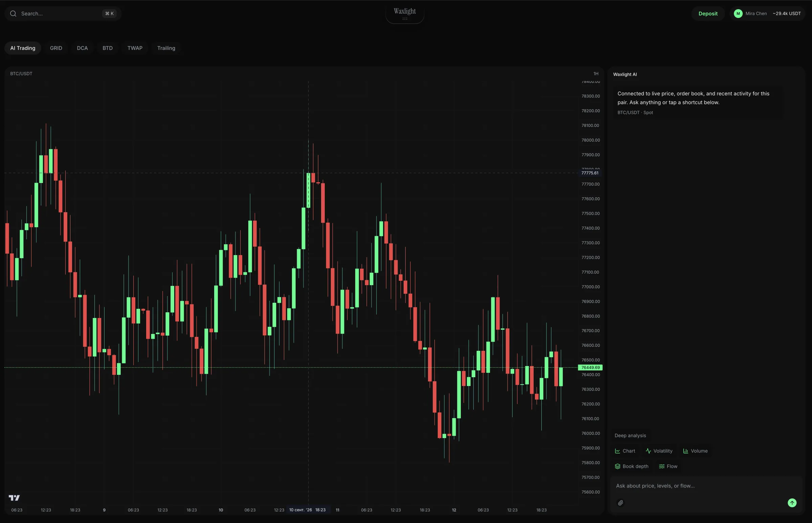Viewport: 812px width, 523px height.
Task: Open the GRID tab
Action: (x=56, y=48)
